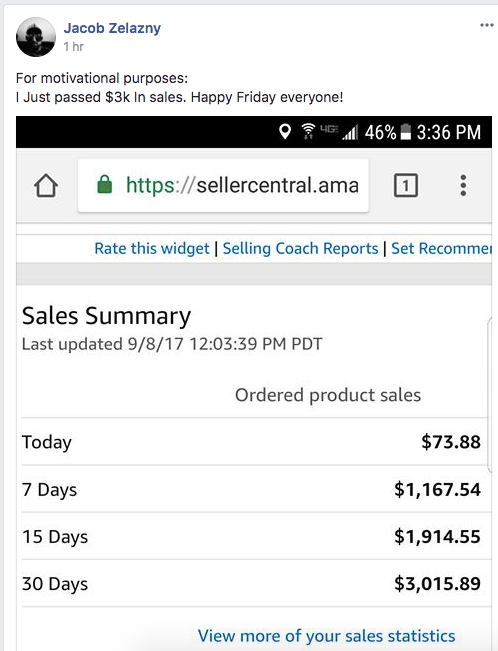This screenshot has height=651, width=498.
Task: Click the Jacob Zelazny name link
Action: coord(112,28)
